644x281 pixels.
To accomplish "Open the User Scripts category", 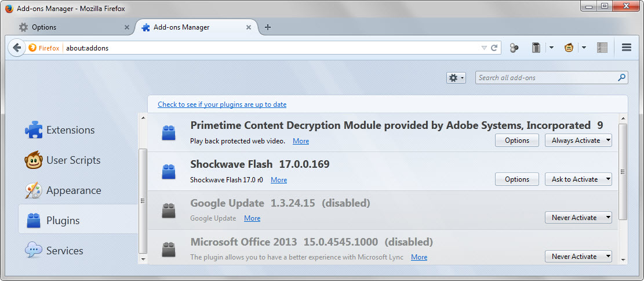I will pos(78,160).
